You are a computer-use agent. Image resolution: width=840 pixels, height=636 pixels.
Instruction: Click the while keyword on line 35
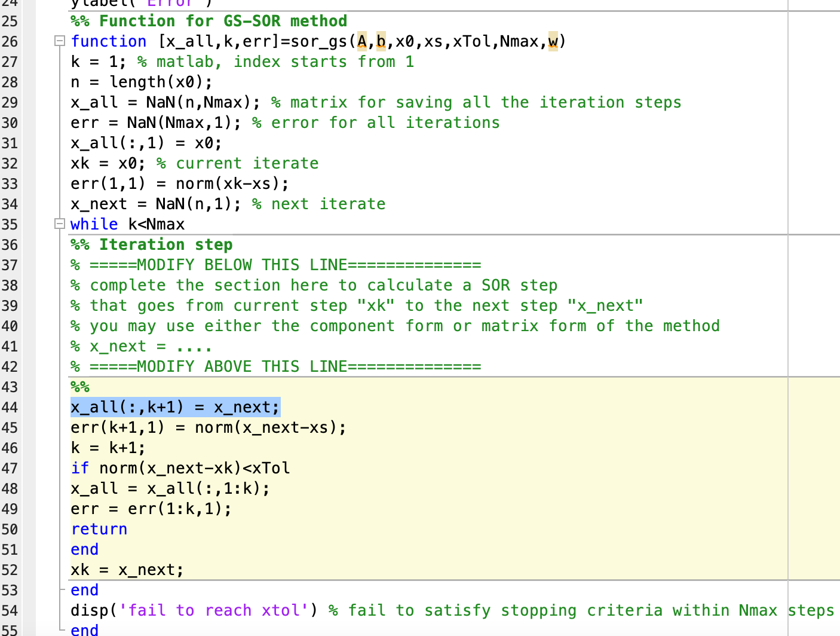[94, 224]
